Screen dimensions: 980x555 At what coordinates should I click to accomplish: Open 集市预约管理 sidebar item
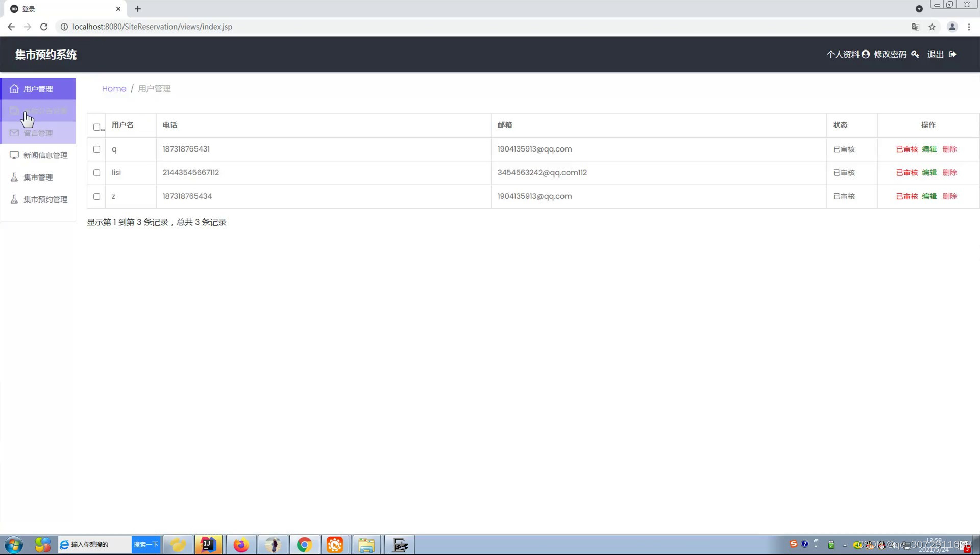click(38, 199)
